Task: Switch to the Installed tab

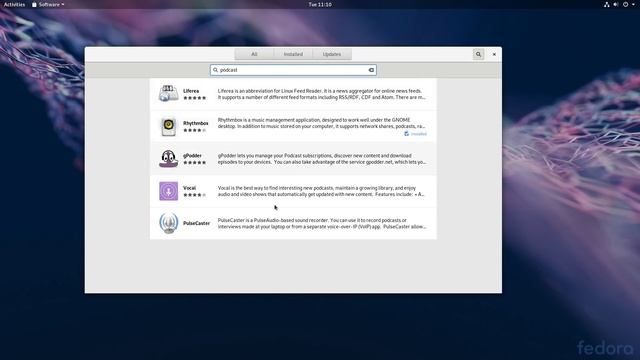Action: click(x=293, y=54)
